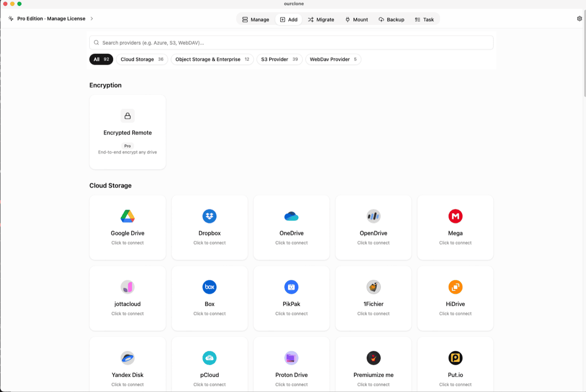This screenshot has width=586, height=392.
Task: Click the 'OpenDrive' label
Action: pyautogui.click(x=374, y=233)
